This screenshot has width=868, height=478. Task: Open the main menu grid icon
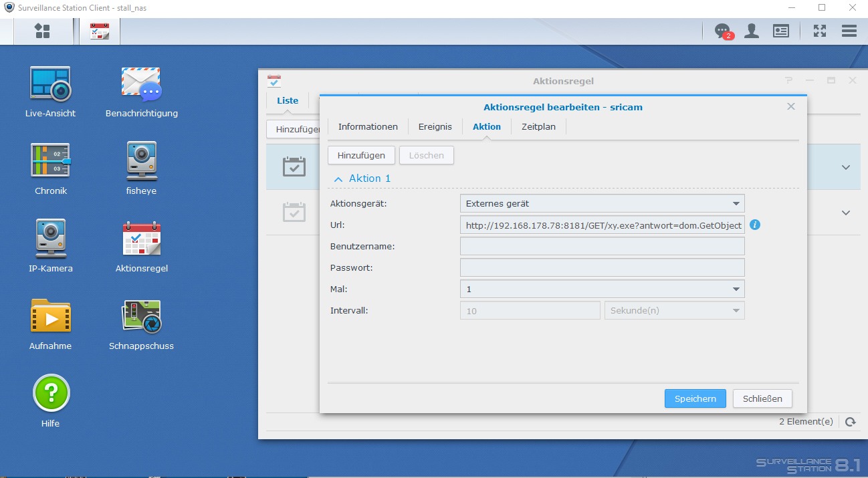click(x=42, y=31)
